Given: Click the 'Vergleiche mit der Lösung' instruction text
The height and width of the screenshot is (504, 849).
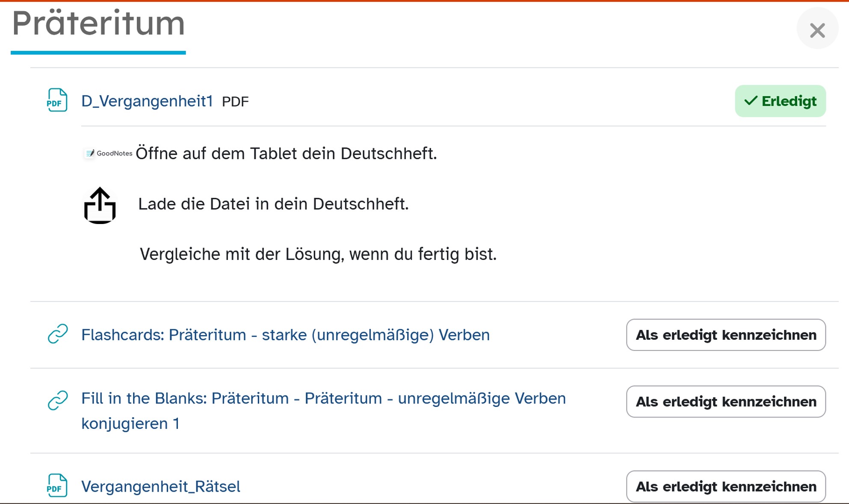Looking at the screenshot, I should tap(318, 254).
